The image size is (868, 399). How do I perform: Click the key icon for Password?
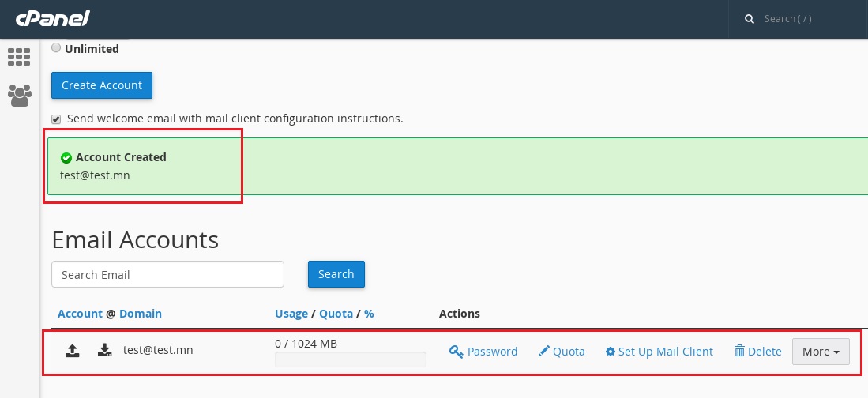[457, 352]
